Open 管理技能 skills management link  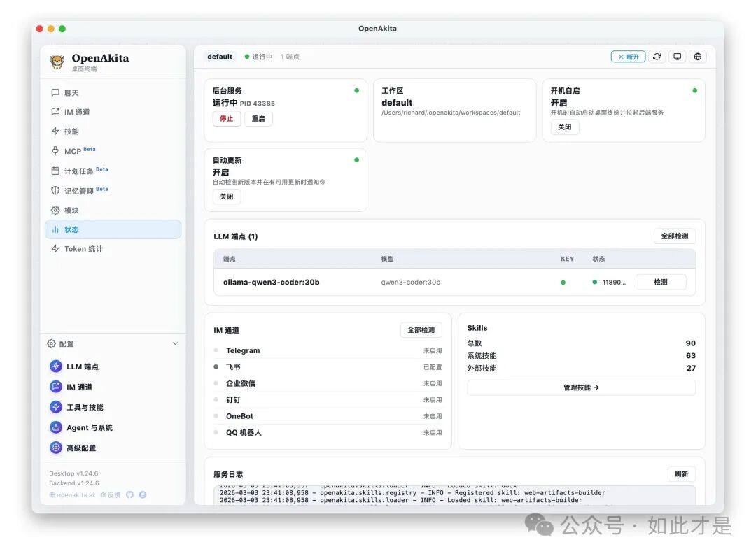pyautogui.click(x=581, y=387)
